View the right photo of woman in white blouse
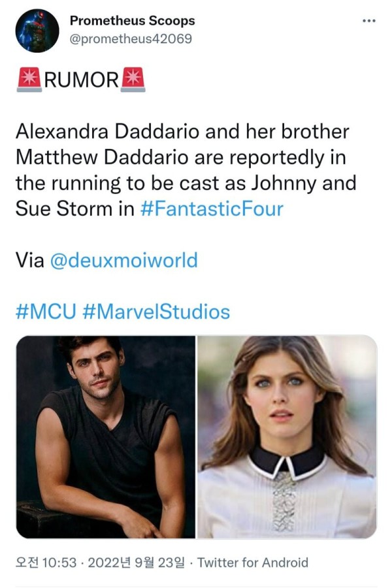 pos(287,437)
